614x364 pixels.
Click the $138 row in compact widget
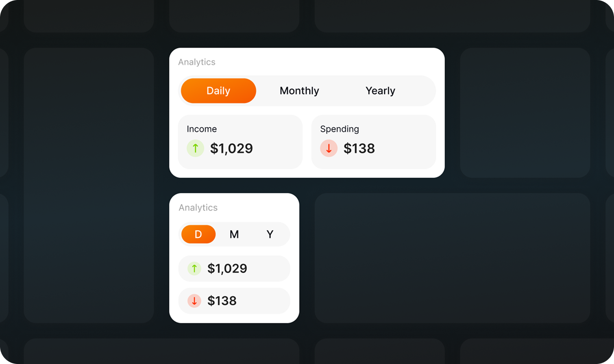click(x=234, y=301)
